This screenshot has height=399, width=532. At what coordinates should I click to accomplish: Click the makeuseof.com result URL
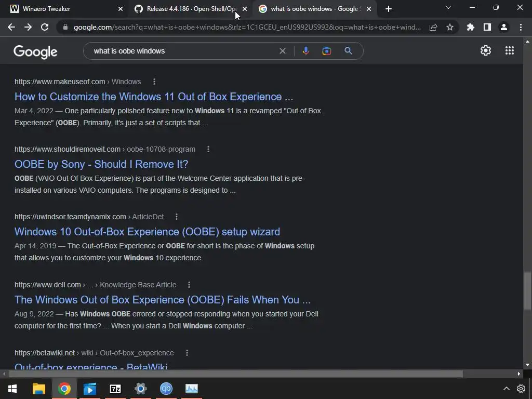(x=60, y=82)
